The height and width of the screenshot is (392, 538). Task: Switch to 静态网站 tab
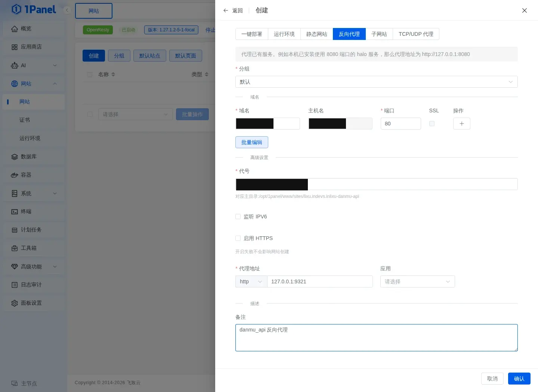[x=317, y=34]
